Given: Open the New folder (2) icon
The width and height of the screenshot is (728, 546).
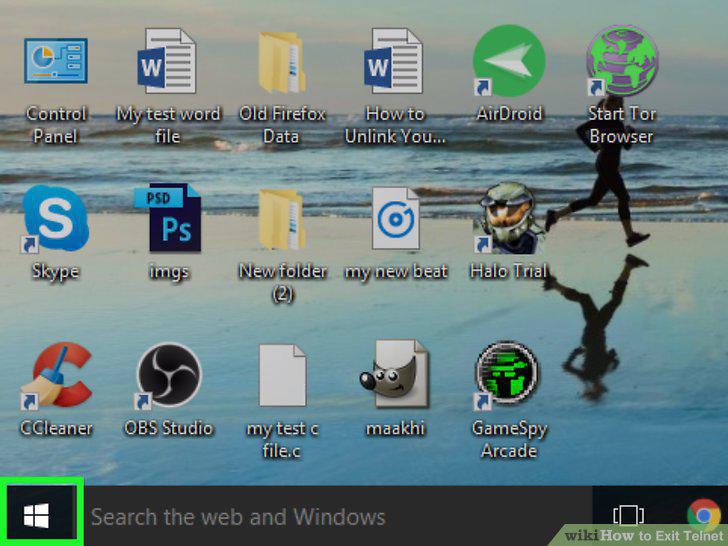Looking at the screenshot, I should [x=281, y=219].
